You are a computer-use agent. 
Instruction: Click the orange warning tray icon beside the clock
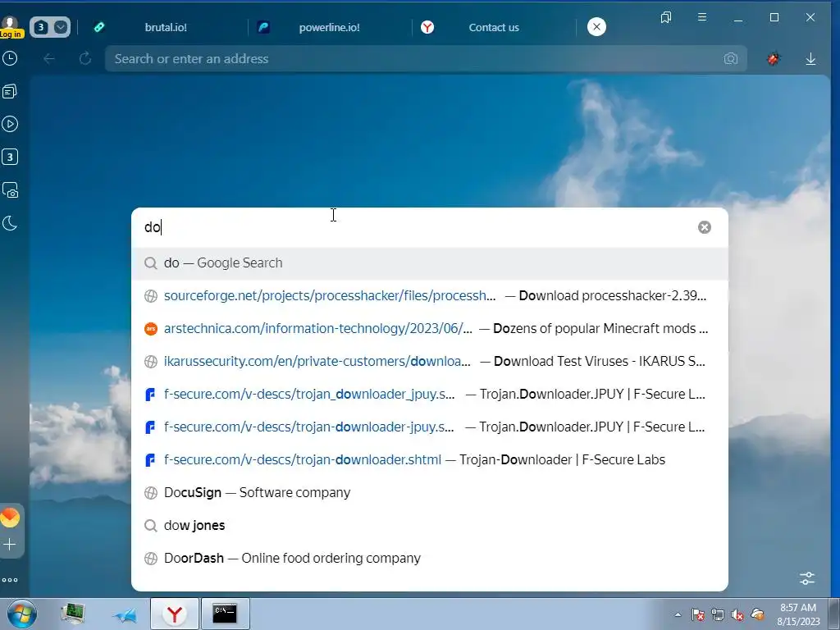click(757, 614)
